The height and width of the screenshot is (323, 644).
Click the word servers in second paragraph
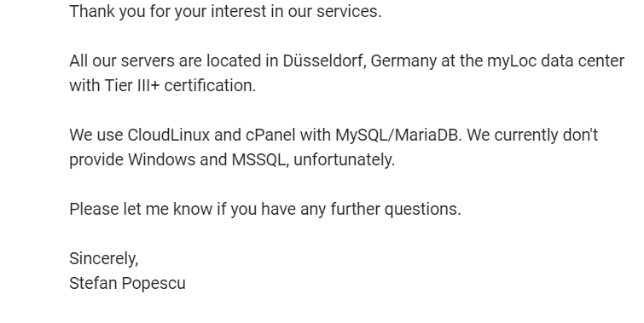tap(148, 61)
